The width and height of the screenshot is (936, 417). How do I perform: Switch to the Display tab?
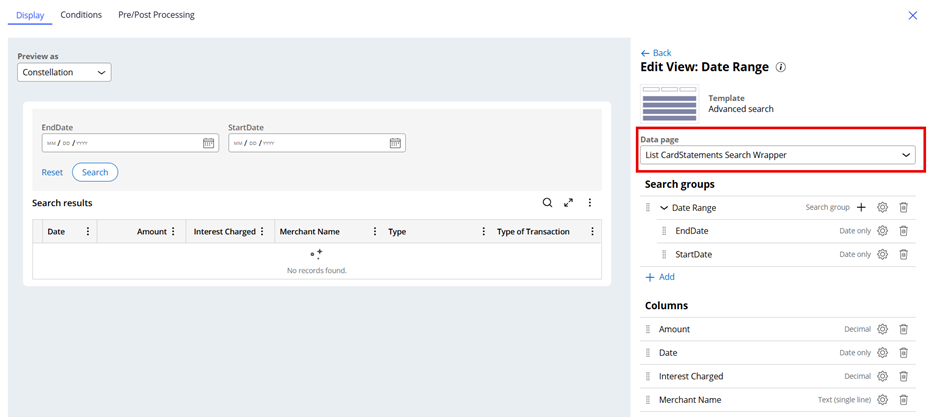click(x=30, y=15)
